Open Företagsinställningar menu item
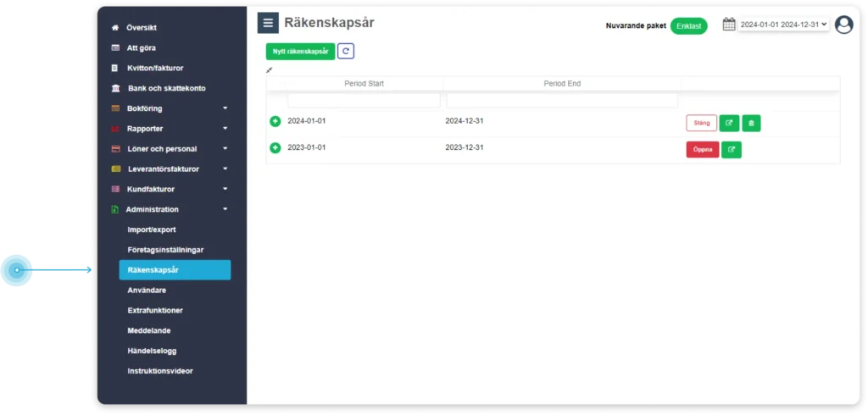 click(x=165, y=250)
